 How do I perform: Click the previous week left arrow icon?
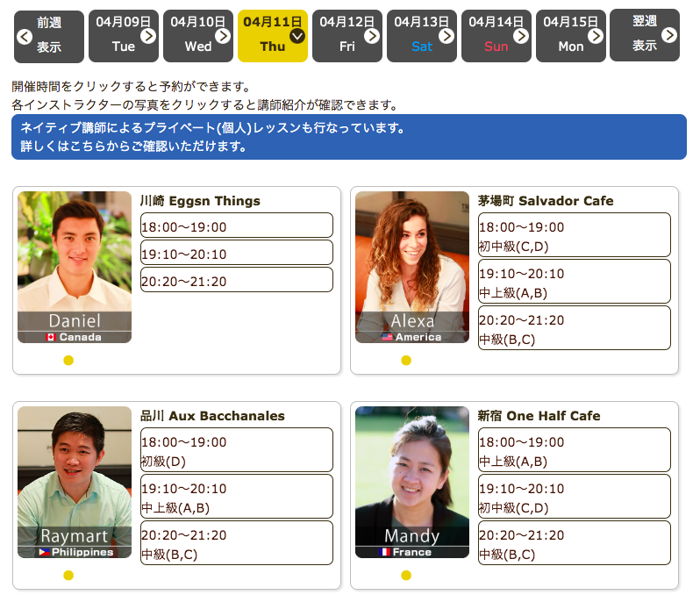coord(25,36)
